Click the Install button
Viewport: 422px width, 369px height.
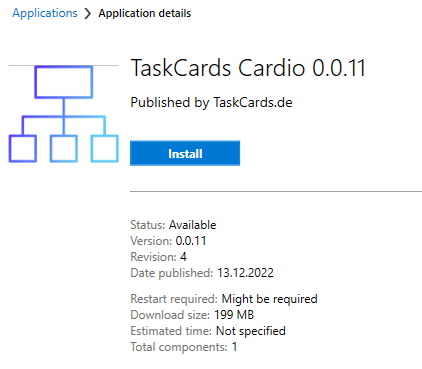(185, 153)
